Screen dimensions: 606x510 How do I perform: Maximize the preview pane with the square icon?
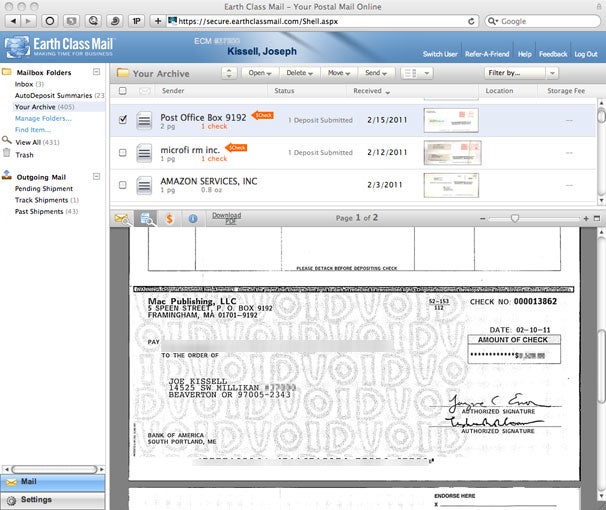597,219
